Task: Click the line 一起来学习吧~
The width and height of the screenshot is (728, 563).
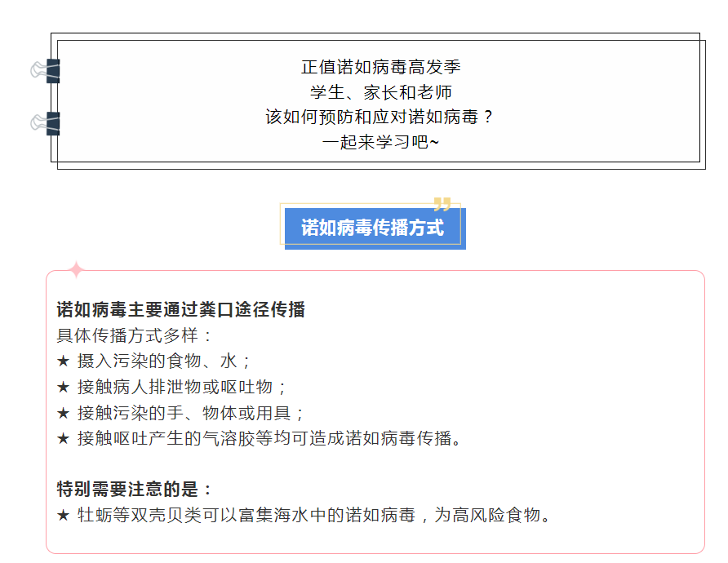Action: click(380, 141)
